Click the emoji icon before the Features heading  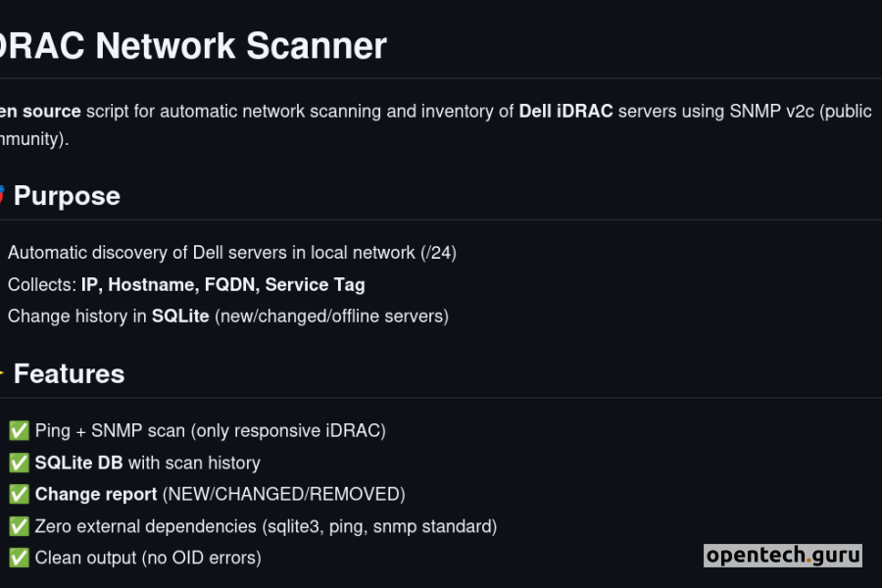[3, 373]
